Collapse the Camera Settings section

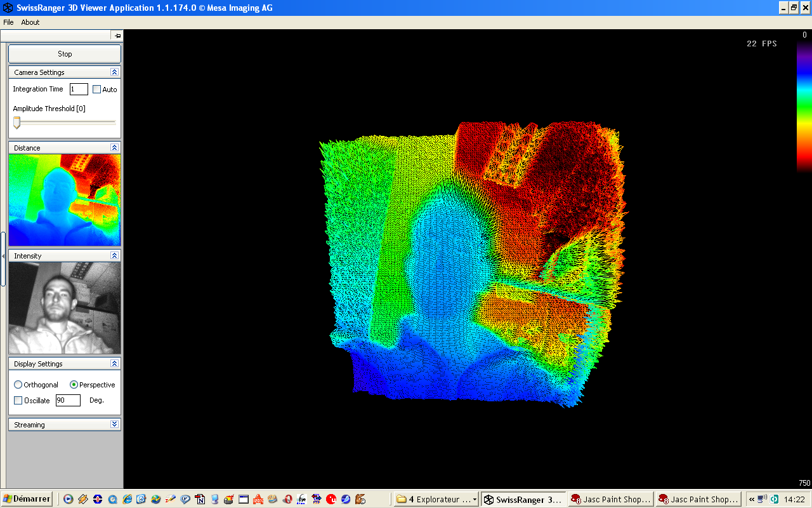(114, 72)
